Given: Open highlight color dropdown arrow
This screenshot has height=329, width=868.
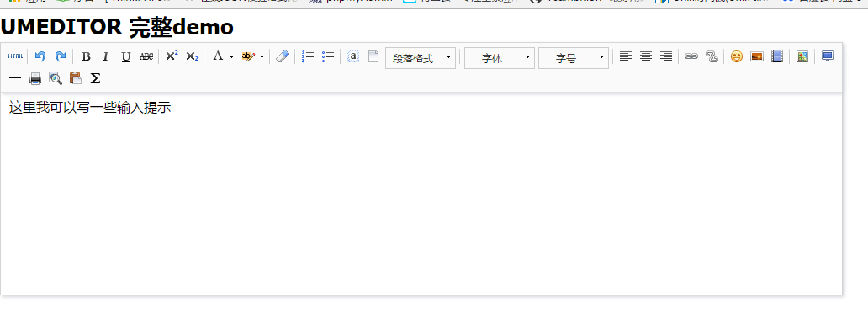Looking at the screenshot, I should click(x=262, y=56).
